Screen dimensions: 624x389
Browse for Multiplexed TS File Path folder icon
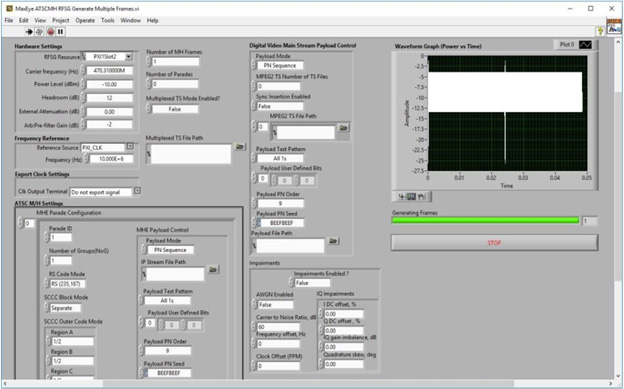[x=239, y=147]
